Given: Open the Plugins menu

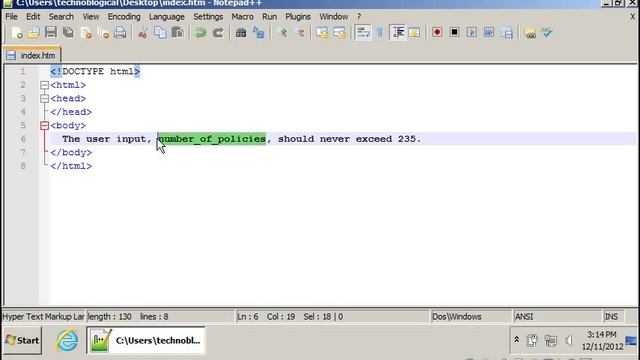Looking at the screenshot, I should click(x=298, y=17).
